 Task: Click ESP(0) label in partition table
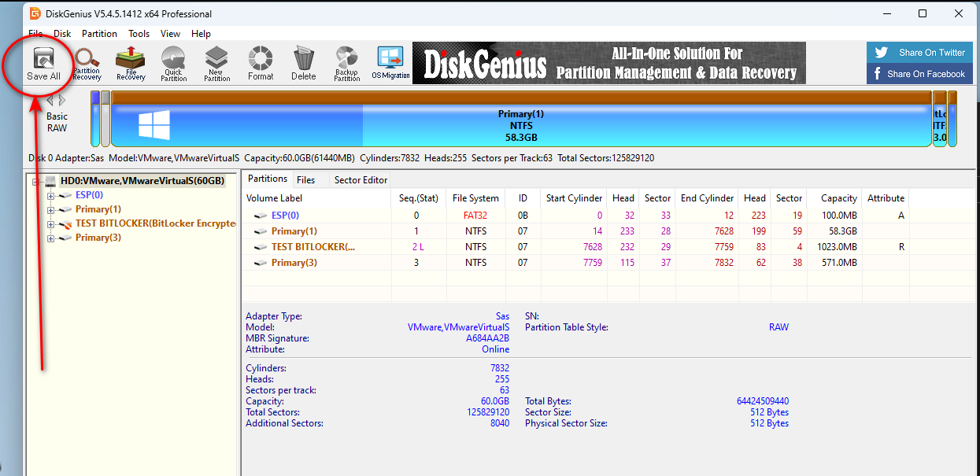pos(285,216)
